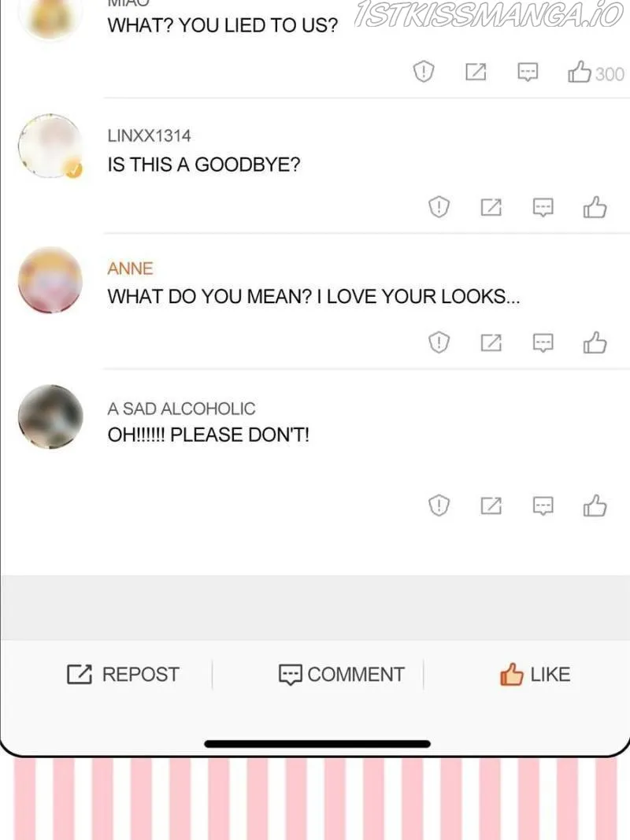Screen dimensions: 630x840
Task: Reply to the 'You lied to us' comment
Action: click(x=528, y=72)
